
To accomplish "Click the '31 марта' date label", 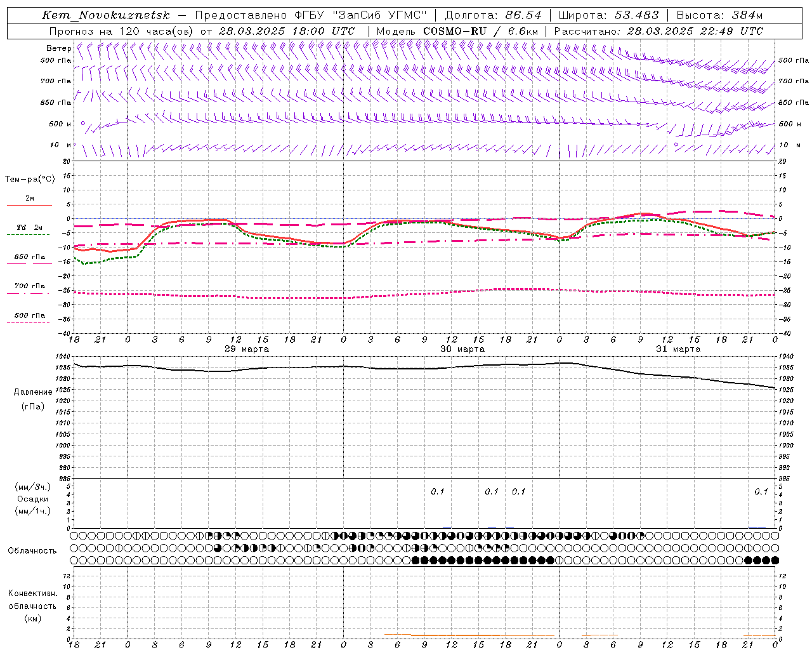I will [x=678, y=349].
